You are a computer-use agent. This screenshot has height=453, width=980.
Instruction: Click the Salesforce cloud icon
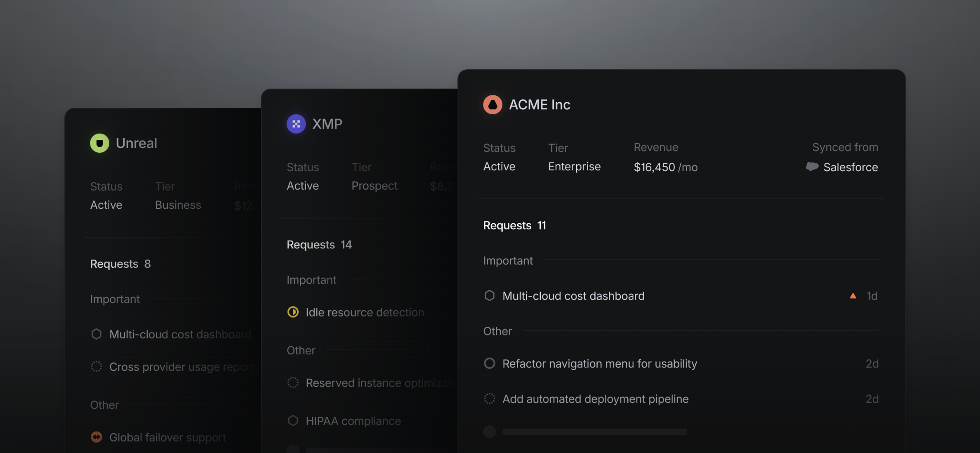click(812, 167)
